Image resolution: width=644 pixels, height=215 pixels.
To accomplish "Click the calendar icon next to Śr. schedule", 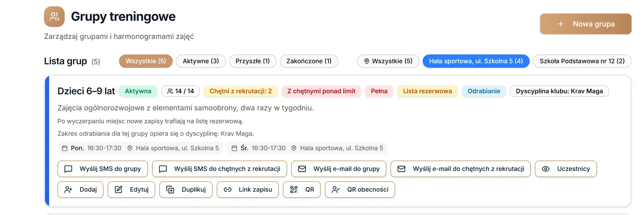I will click(234, 148).
